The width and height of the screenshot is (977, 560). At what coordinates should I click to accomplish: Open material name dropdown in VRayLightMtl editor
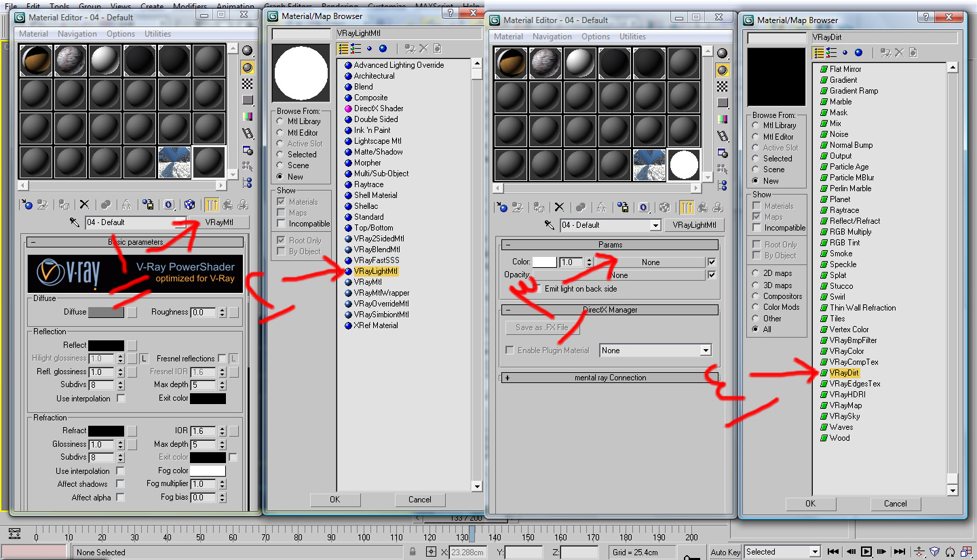[x=655, y=225]
